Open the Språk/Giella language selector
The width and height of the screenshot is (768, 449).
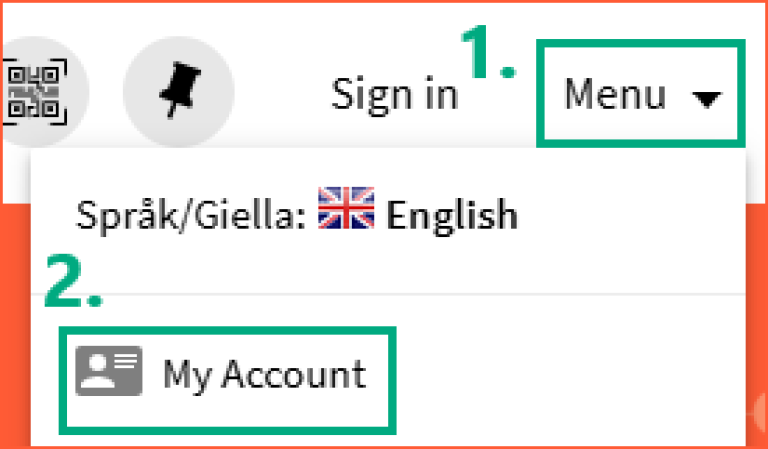pos(297,214)
